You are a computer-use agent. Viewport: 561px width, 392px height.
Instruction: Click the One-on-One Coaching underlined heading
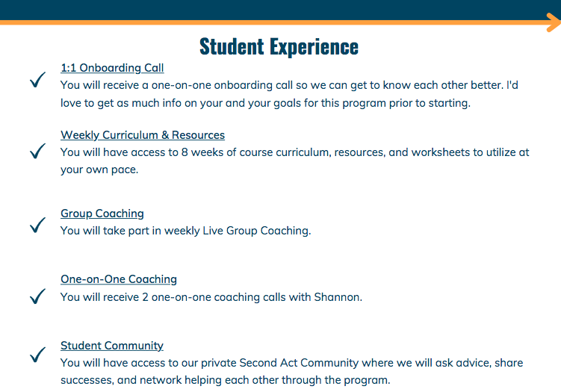click(119, 279)
